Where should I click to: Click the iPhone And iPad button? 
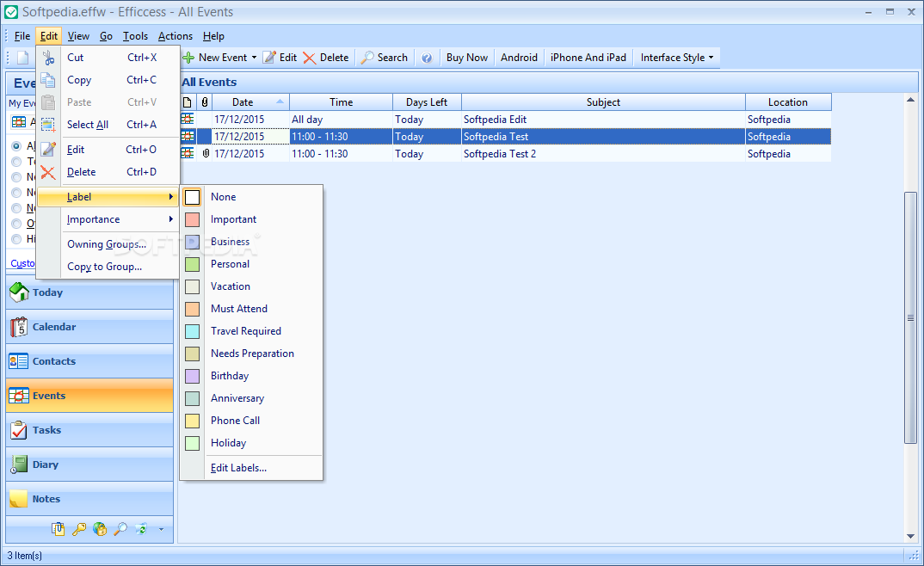588,57
